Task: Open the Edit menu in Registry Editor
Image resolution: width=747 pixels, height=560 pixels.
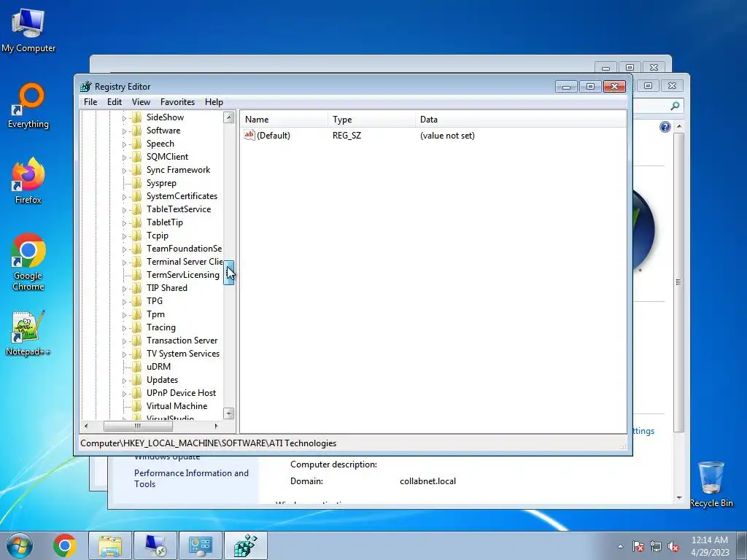Action: point(115,102)
